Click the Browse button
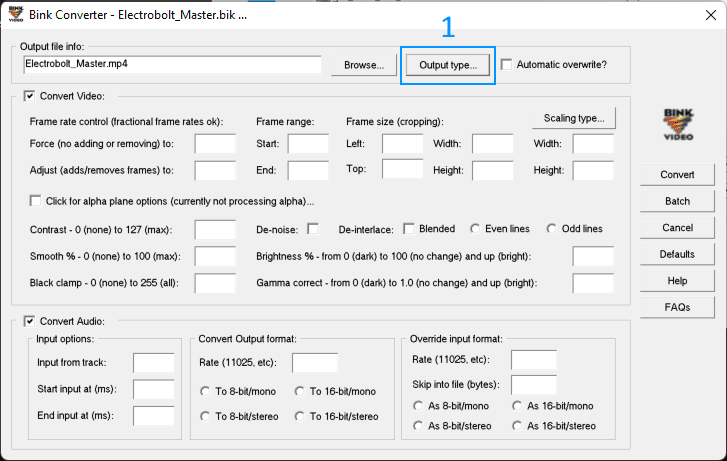 (363, 65)
